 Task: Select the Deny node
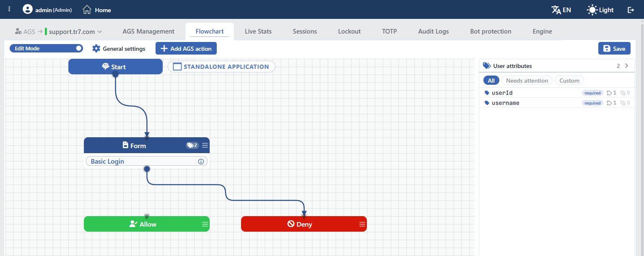pos(304,224)
